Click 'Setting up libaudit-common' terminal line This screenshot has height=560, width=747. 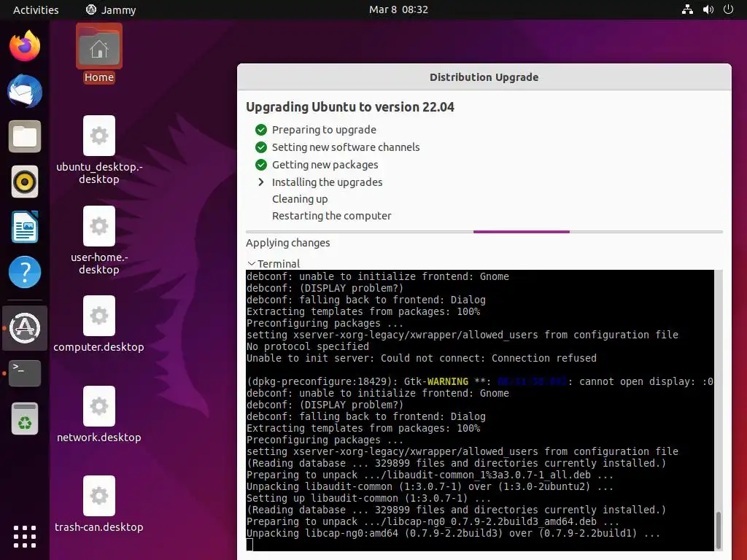point(368,498)
